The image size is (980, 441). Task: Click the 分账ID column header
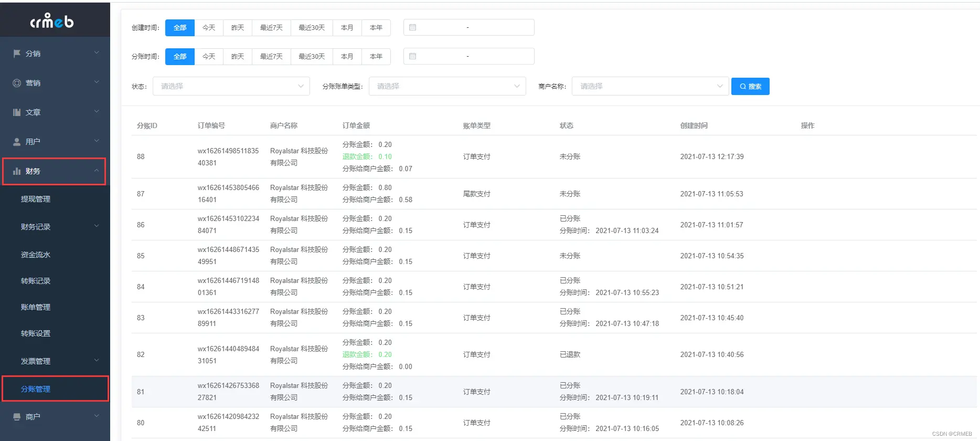click(x=147, y=125)
